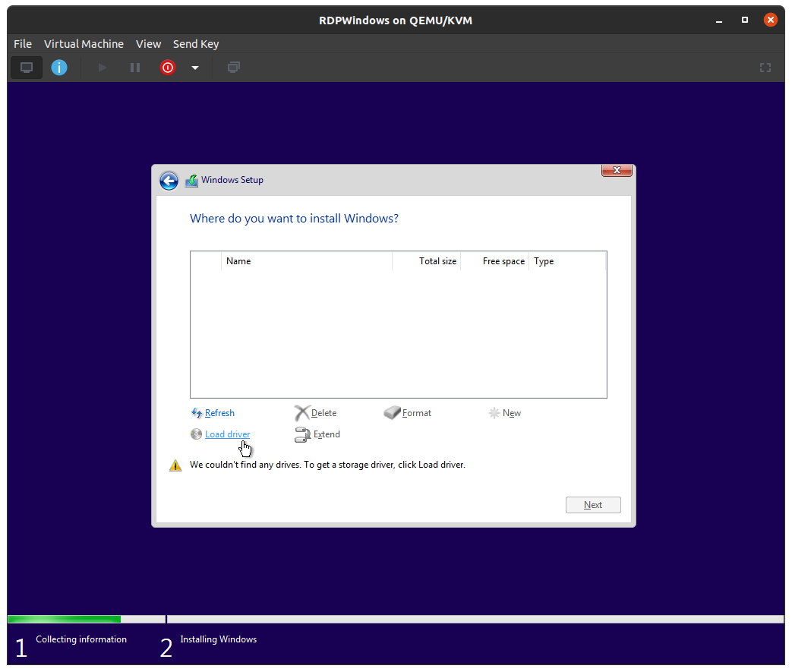
Task: Expand the shutdown options dropdown arrow
Action: (195, 68)
